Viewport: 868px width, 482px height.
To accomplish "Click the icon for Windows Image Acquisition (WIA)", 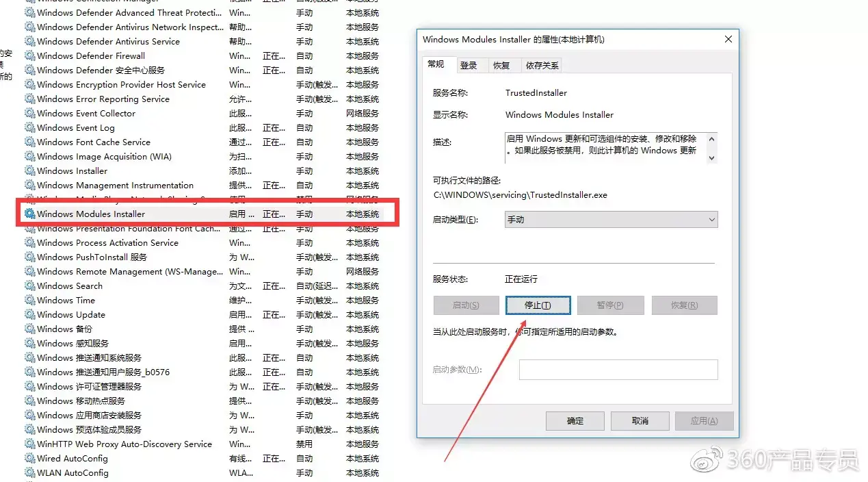I will (x=30, y=157).
